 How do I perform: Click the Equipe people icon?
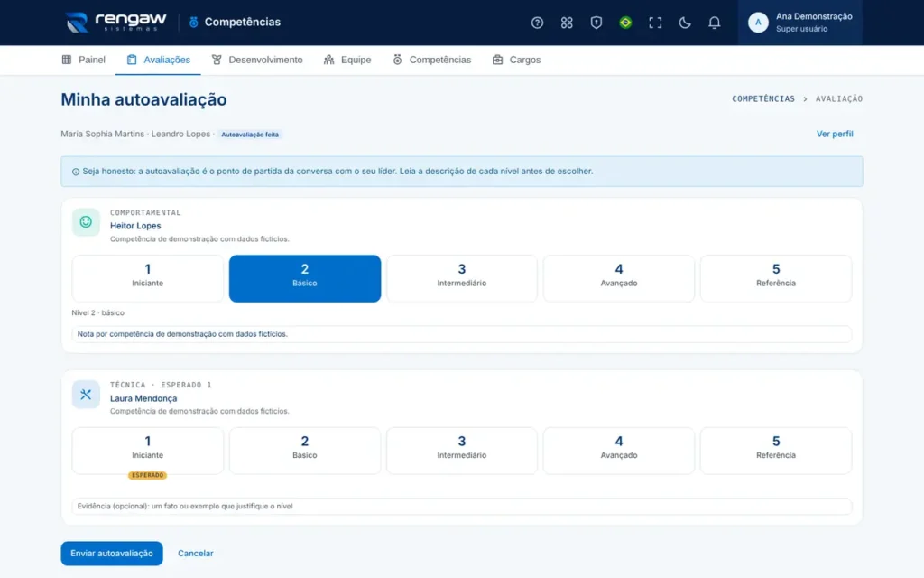[328, 60]
